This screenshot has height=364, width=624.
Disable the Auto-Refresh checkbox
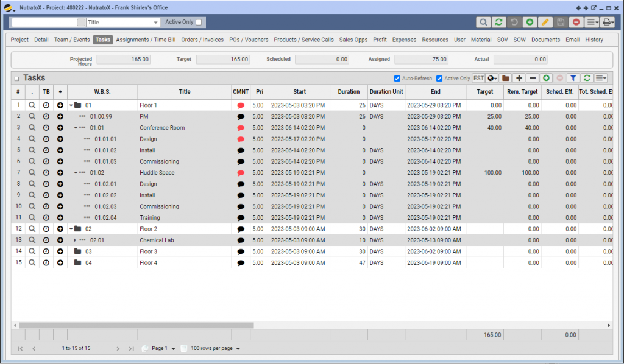397,79
